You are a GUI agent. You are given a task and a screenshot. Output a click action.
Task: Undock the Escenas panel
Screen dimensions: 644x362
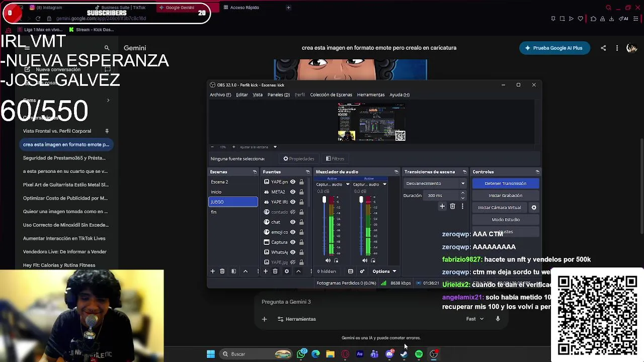coord(255,172)
